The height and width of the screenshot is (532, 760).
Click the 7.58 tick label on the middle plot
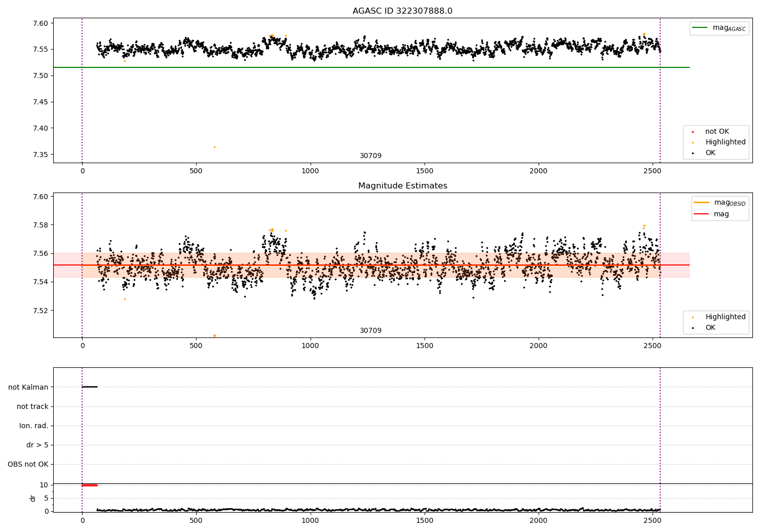coord(40,225)
